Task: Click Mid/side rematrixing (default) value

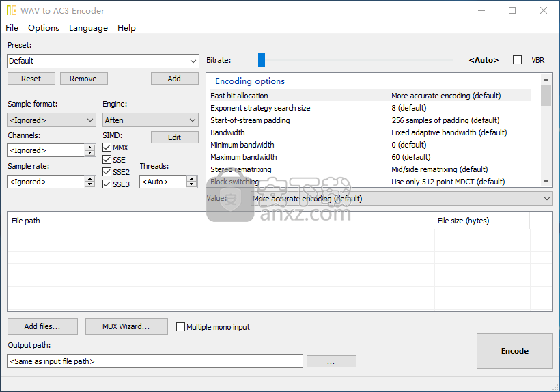Action: click(439, 169)
